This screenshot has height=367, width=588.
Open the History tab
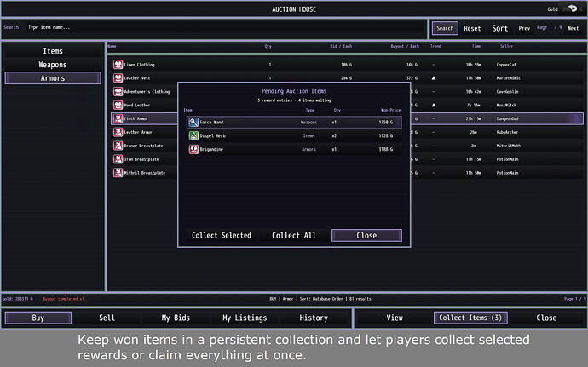(x=314, y=318)
